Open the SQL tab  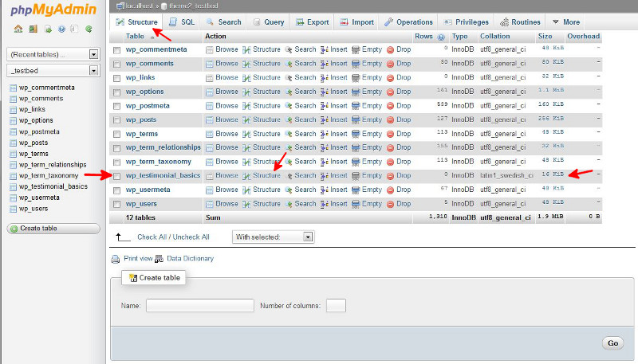(x=182, y=22)
